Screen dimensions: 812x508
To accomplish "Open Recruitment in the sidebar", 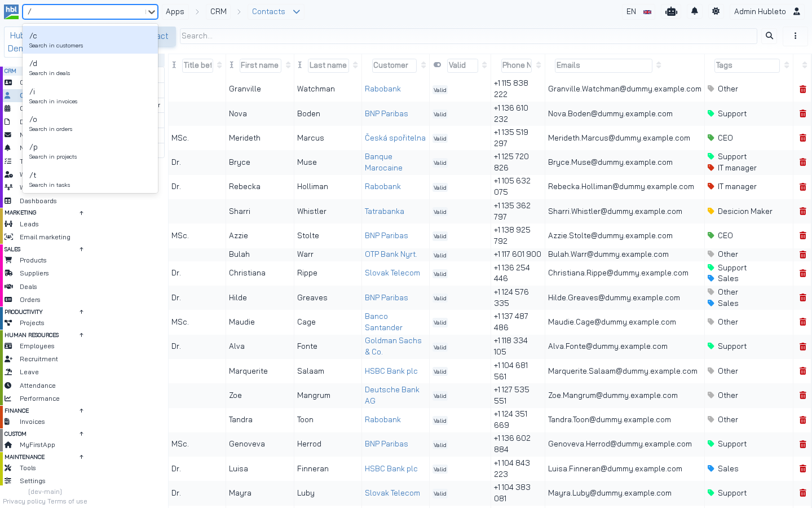I will pyautogui.click(x=39, y=359).
